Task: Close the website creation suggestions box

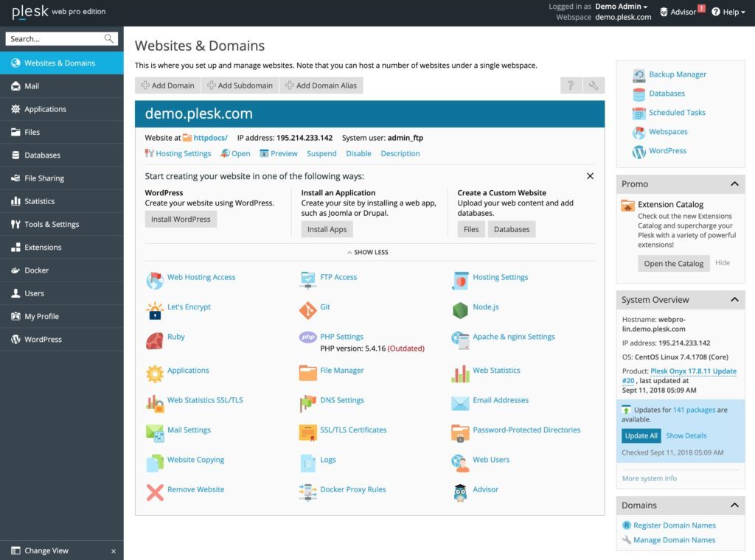Action: tap(590, 176)
